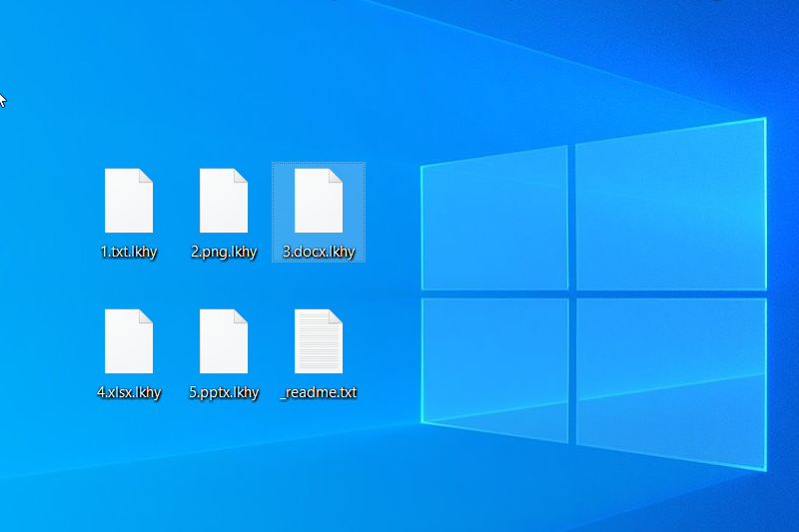
Task: Click the "1.txt.lkhy" filename label
Action: (x=129, y=253)
